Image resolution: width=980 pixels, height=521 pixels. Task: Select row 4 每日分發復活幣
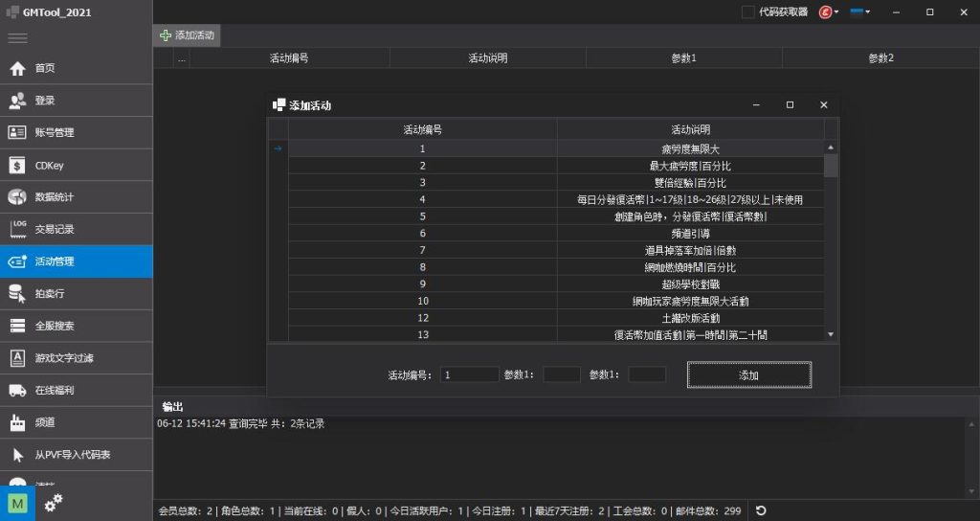(556, 199)
